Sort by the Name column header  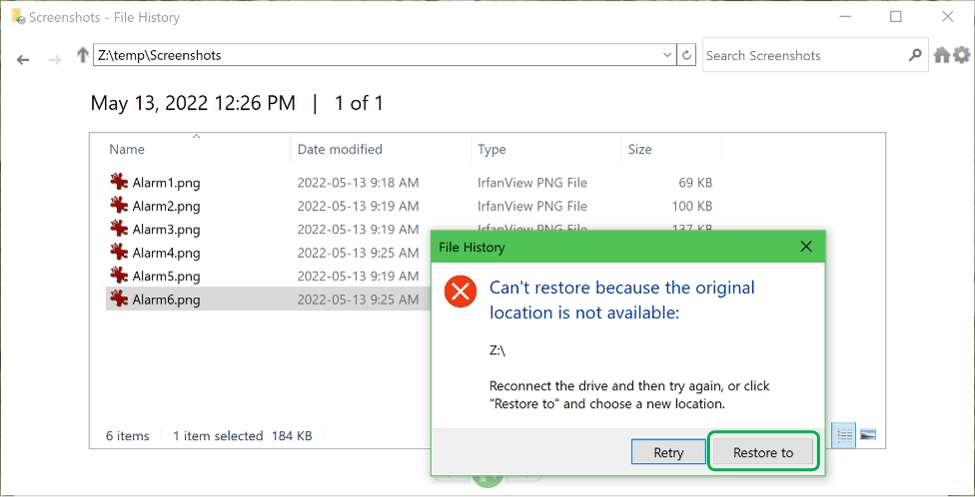pos(127,149)
